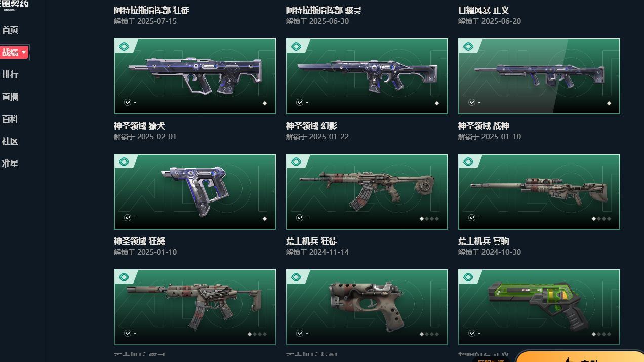Select level diamonds on the 荒土机兵 冥驹 card
The image size is (644, 362).
pos(601,219)
